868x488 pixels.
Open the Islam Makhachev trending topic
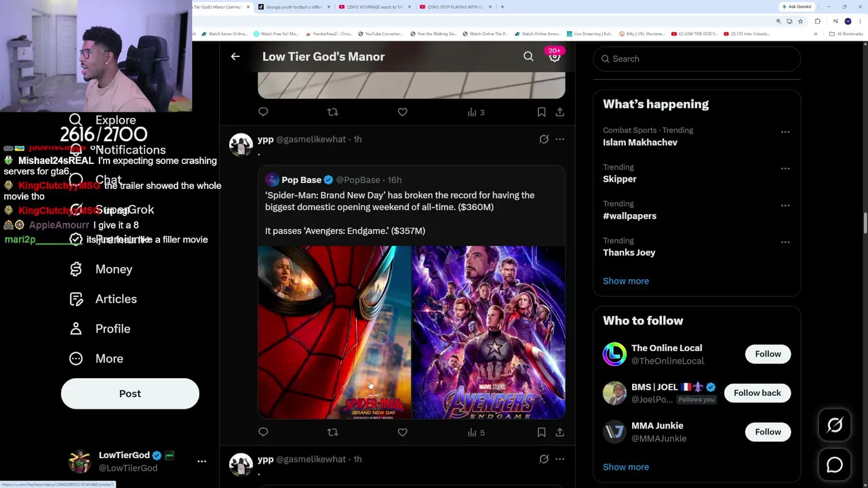640,142
